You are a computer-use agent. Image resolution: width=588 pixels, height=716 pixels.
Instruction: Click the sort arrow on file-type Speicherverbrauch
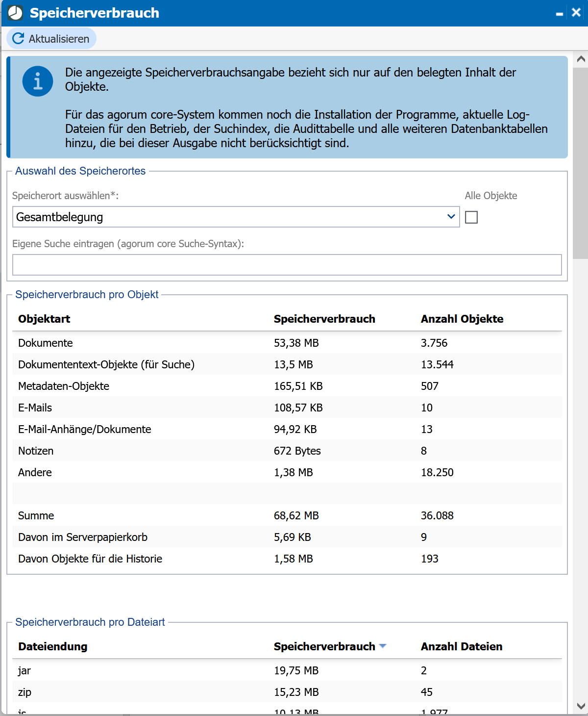point(383,646)
